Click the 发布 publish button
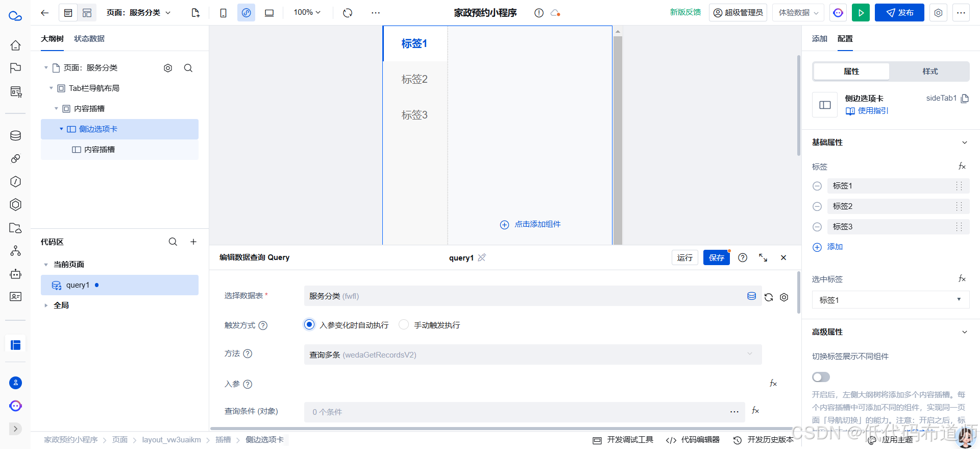Viewport: 980px width, 449px height. click(899, 13)
